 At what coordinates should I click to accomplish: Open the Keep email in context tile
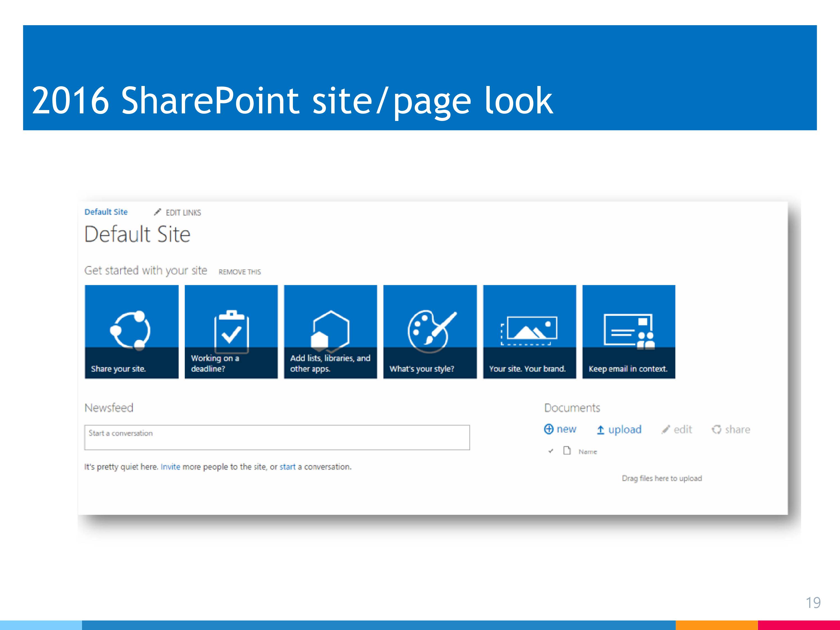click(x=629, y=332)
